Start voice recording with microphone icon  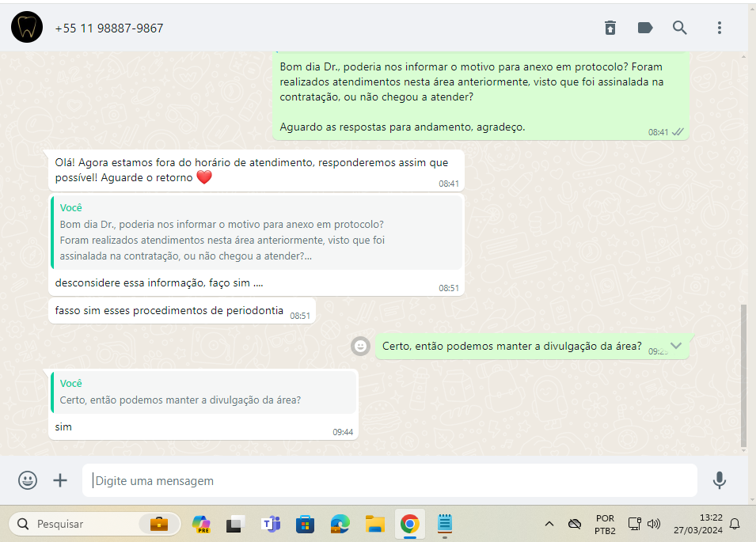[x=719, y=480]
